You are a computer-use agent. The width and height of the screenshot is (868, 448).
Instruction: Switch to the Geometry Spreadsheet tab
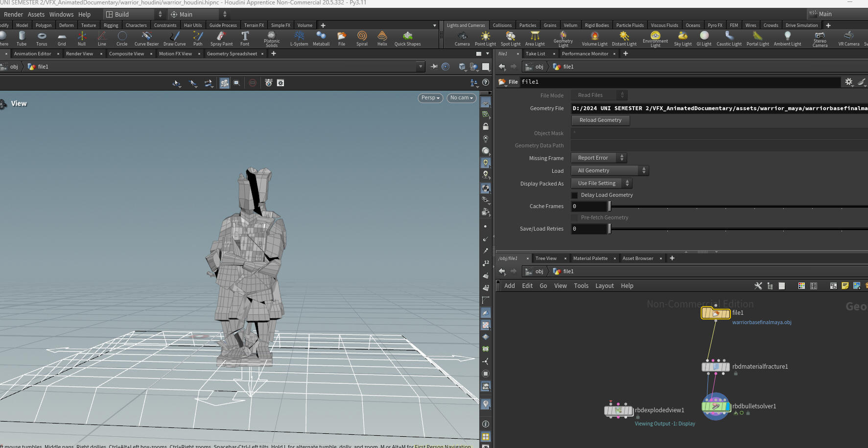pyautogui.click(x=232, y=54)
